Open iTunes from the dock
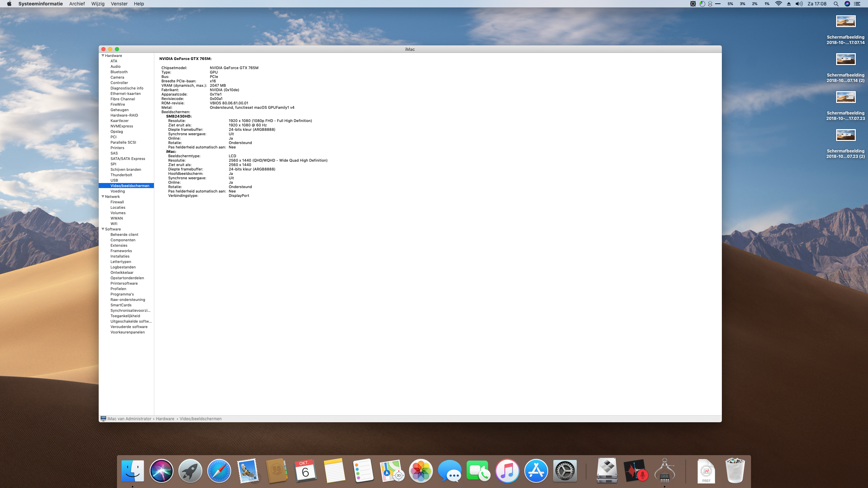This screenshot has width=868, height=488. (507, 471)
